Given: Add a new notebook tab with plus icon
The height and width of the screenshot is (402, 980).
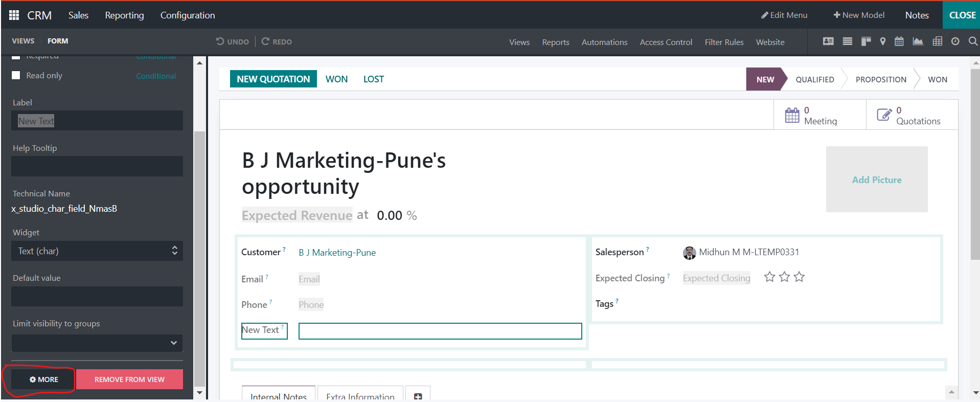Looking at the screenshot, I should [x=418, y=396].
